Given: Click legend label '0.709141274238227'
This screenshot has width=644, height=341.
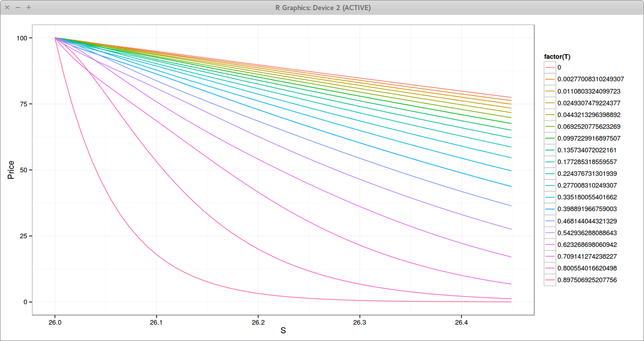Looking at the screenshot, I should [587, 256].
